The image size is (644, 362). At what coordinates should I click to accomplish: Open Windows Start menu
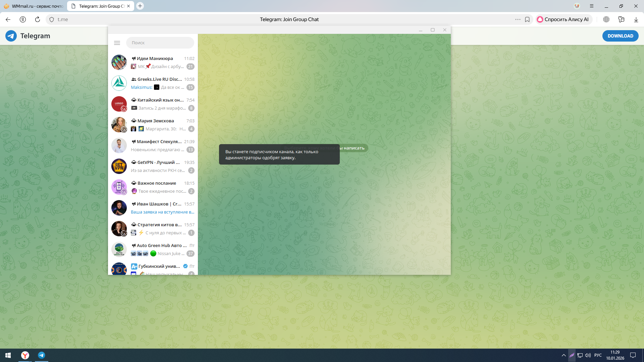coord(8,355)
